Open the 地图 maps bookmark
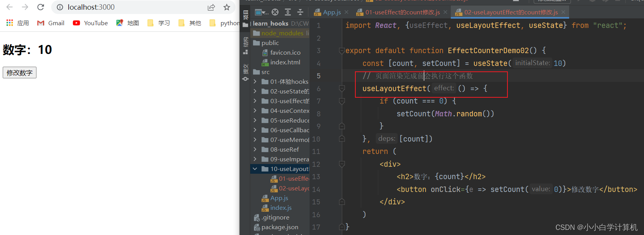The image size is (644, 235). point(128,23)
